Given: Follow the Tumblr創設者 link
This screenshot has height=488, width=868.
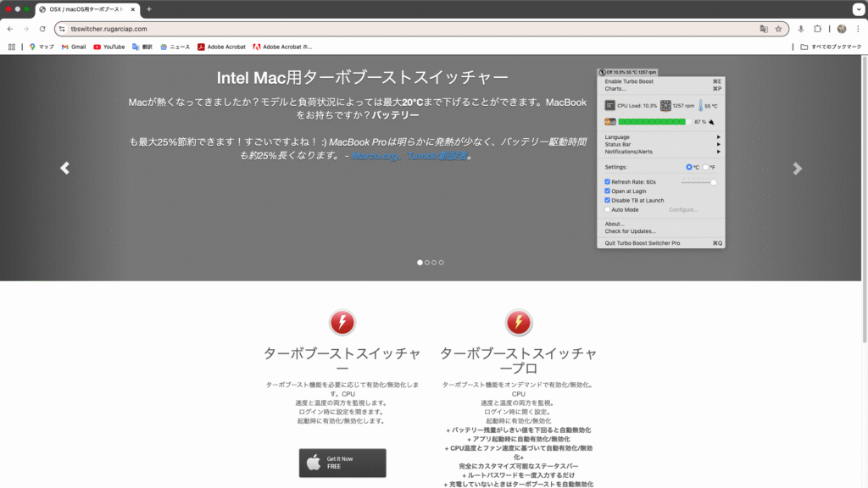Looking at the screenshot, I should (x=437, y=156).
